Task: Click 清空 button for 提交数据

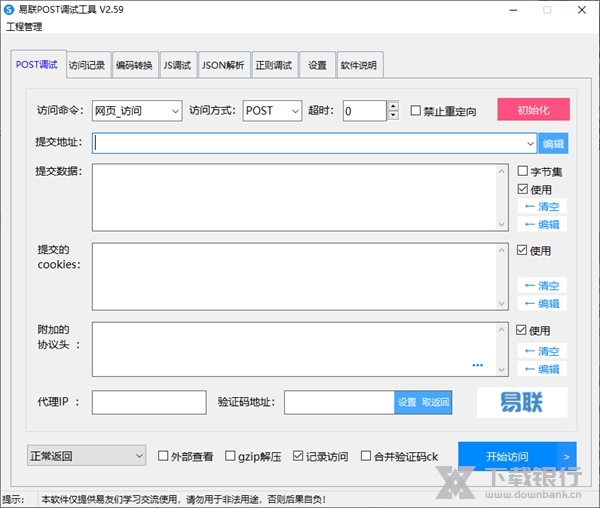Action: [542, 207]
